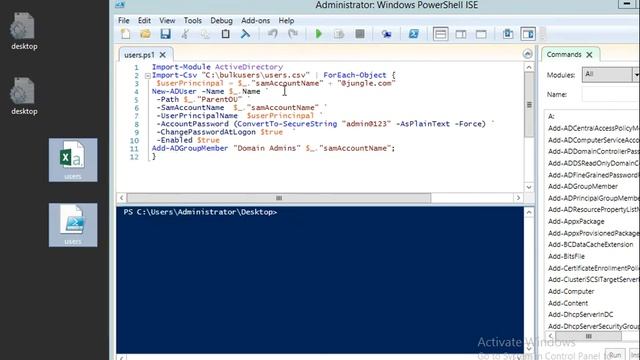Close the Commands pane
Viewport: 640px width, 360px height.
pyautogui.click(x=589, y=54)
